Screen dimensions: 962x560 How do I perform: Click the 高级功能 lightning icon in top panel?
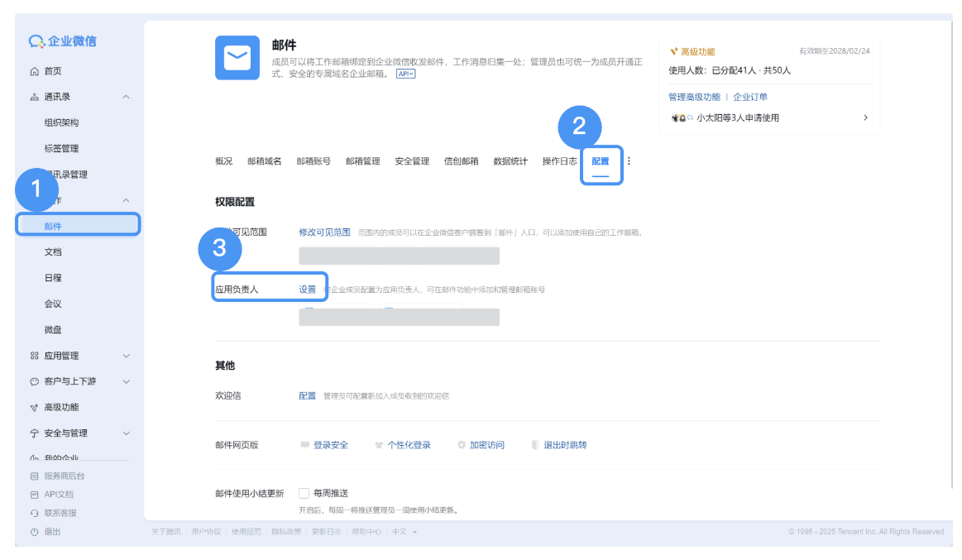coord(674,50)
